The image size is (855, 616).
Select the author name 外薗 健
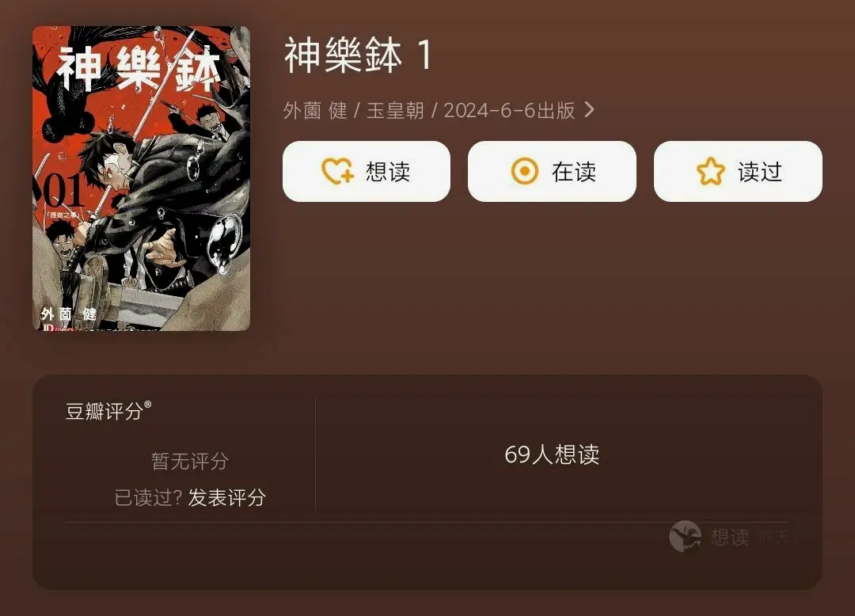pos(315,111)
